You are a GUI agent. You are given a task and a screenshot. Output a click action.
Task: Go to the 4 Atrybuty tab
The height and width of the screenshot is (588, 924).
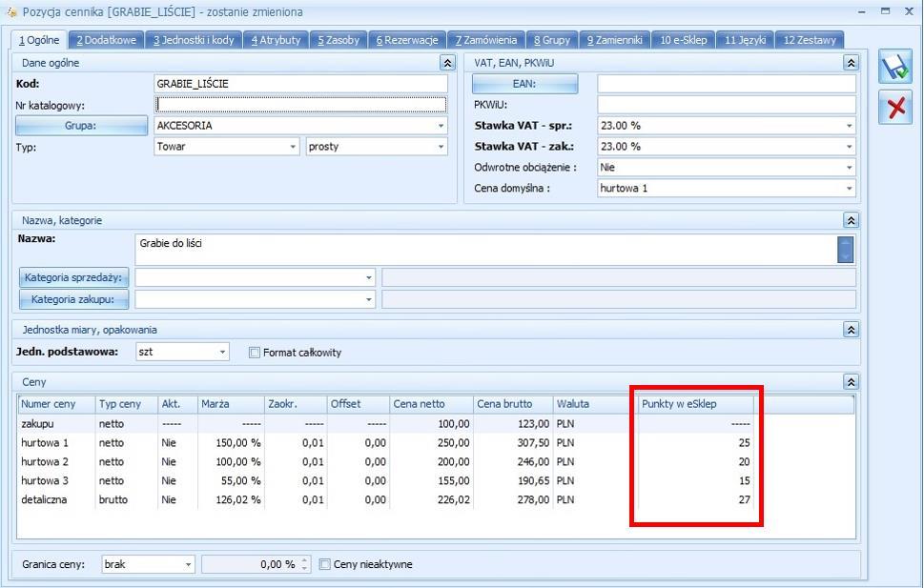tap(276, 40)
